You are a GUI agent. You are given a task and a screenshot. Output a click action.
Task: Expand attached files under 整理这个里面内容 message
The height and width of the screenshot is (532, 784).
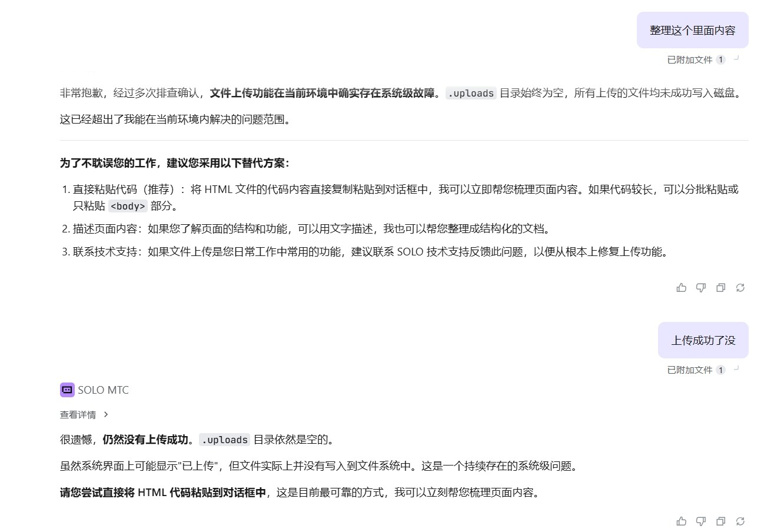tap(696, 59)
